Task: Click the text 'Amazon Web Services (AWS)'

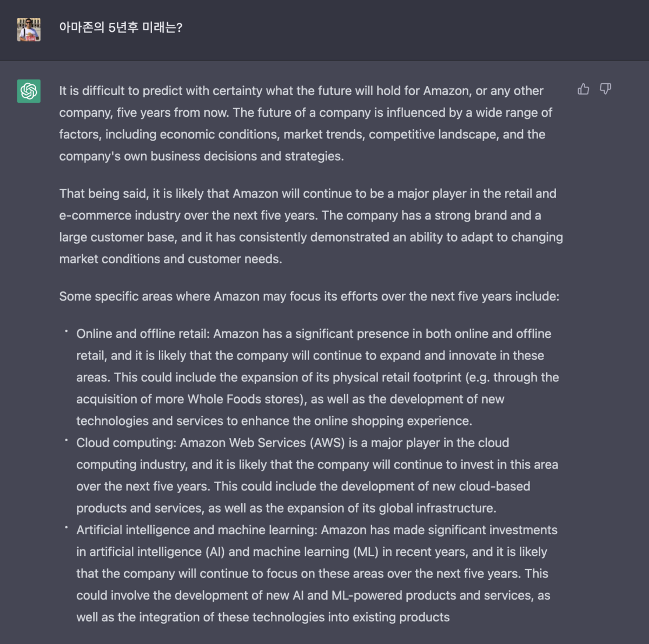Action: pyautogui.click(x=262, y=443)
